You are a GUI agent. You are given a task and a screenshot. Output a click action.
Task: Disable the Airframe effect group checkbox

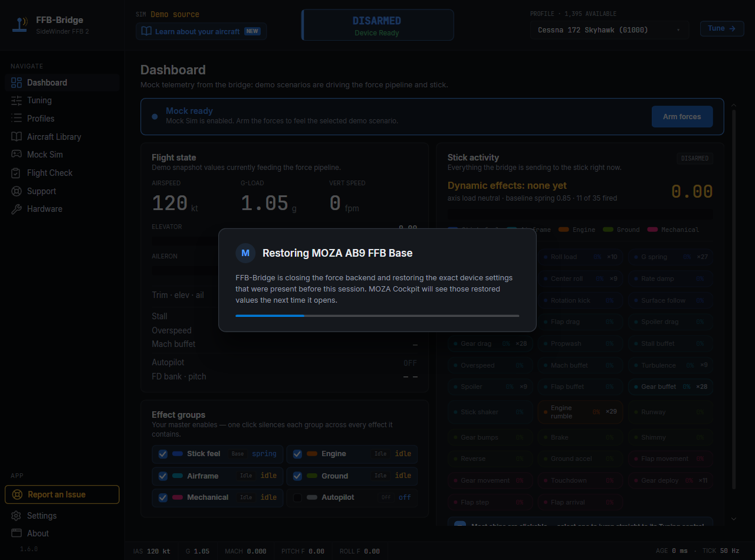[x=163, y=476]
